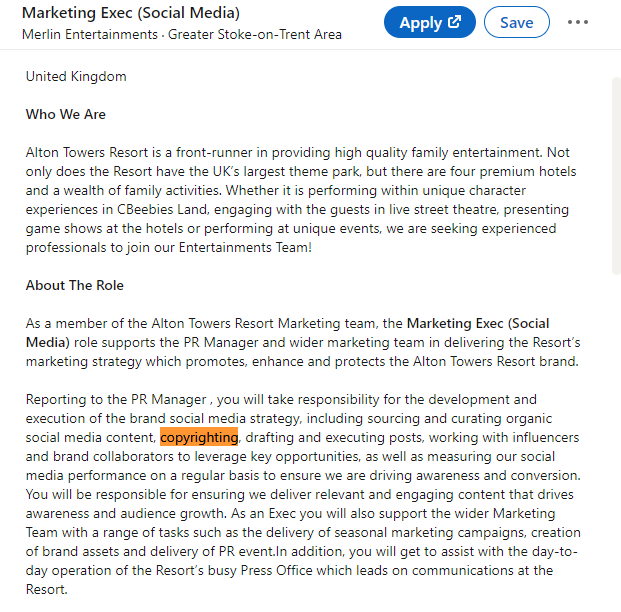
Task: Open the three-dot more options menu
Action: [x=577, y=22]
